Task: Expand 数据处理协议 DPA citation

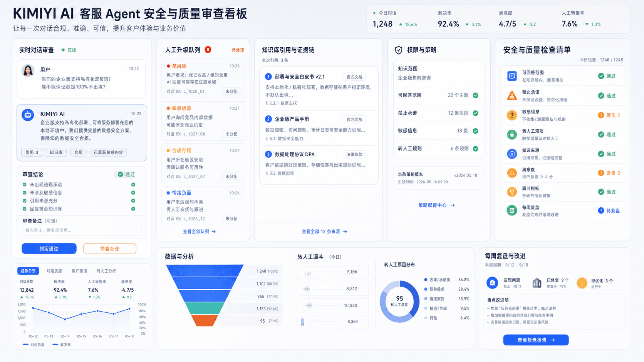Action: pyautogui.click(x=319, y=163)
